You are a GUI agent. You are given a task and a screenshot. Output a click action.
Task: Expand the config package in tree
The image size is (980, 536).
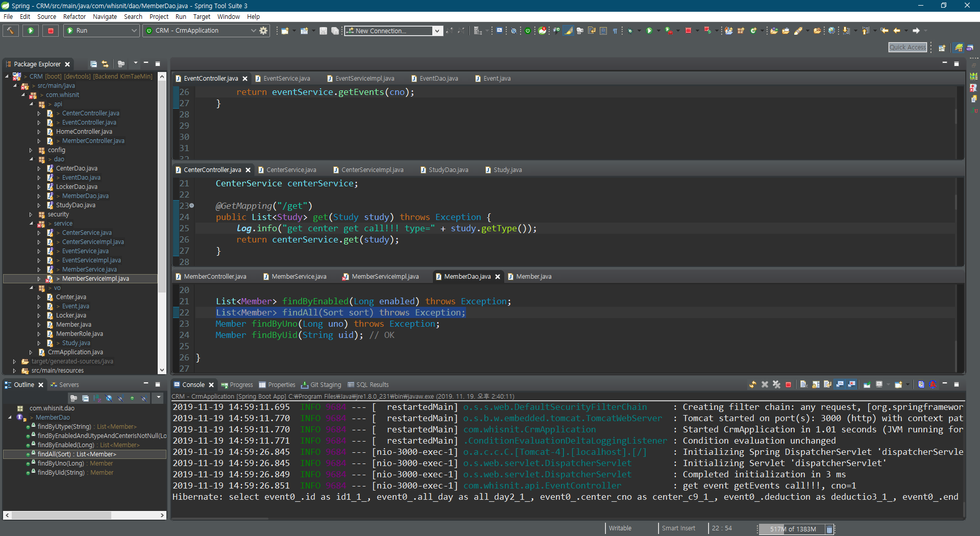pyautogui.click(x=31, y=150)
